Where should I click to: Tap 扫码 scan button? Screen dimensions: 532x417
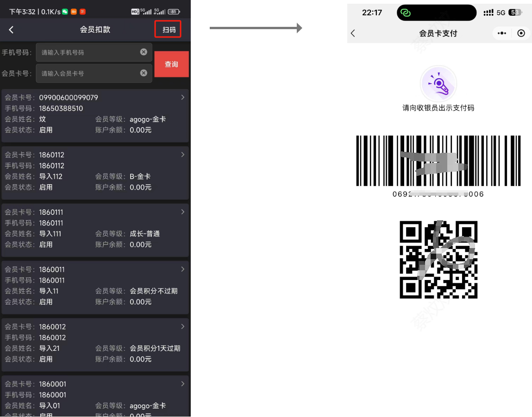click(x=168, y=29)
